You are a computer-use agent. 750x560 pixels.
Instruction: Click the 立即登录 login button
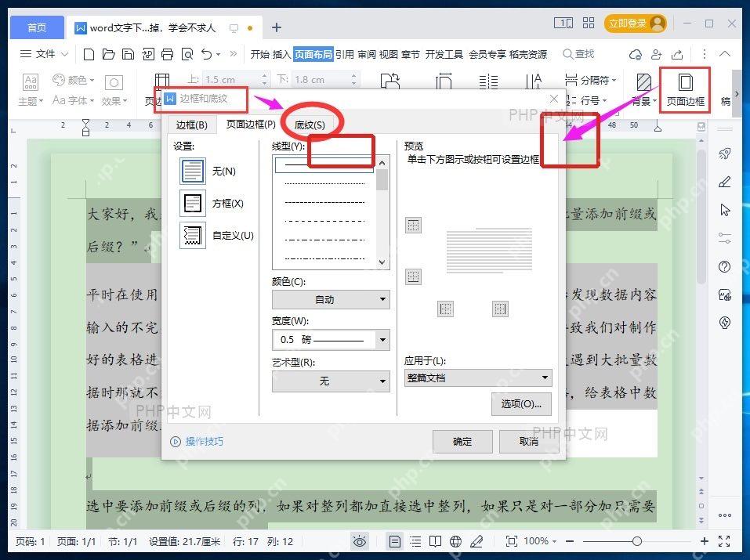coord(636,23)
